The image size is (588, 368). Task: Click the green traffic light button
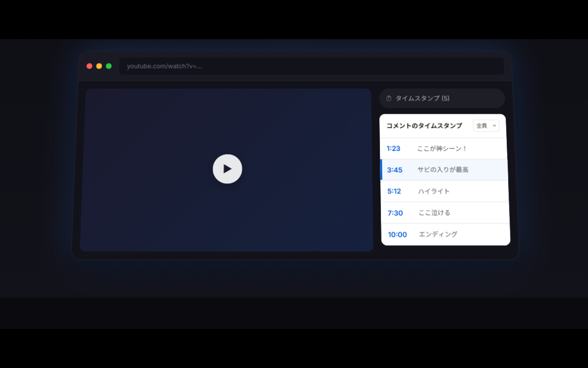coord(108,66)
